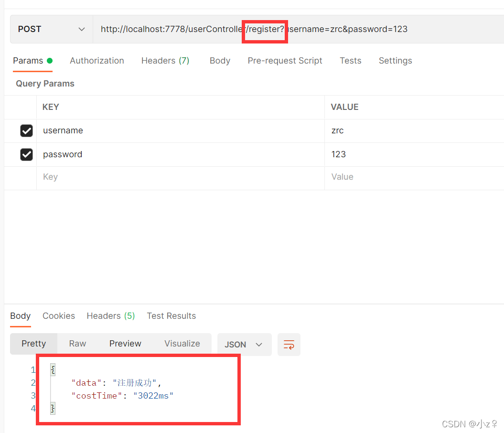Image resolution: width=504 pixels, height=433 pixels.
Task: Click the 123 value cell
Action: (x=414, y=155)
